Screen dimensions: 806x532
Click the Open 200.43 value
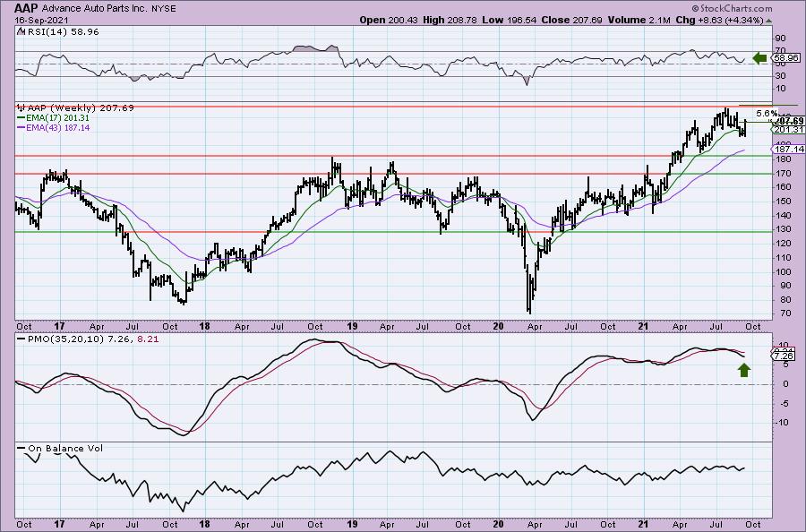(390, 20)
